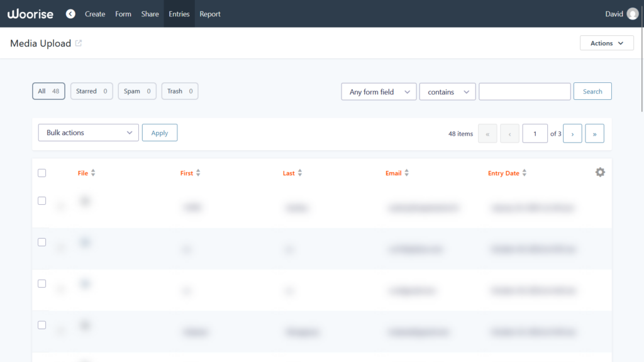Click the page number input field
Viewport: 644px width, 362px height.
(535, 133)
